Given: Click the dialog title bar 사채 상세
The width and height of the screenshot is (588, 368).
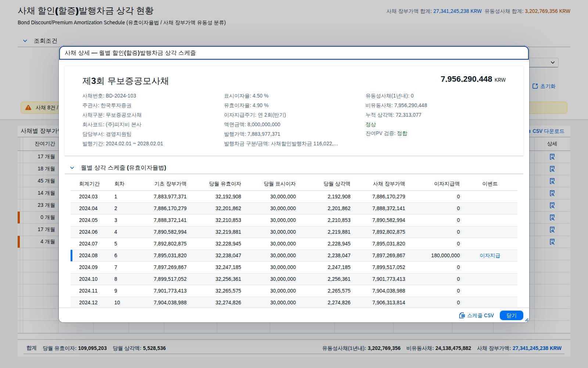Looking at the screenshot, I should click(294, 53).
